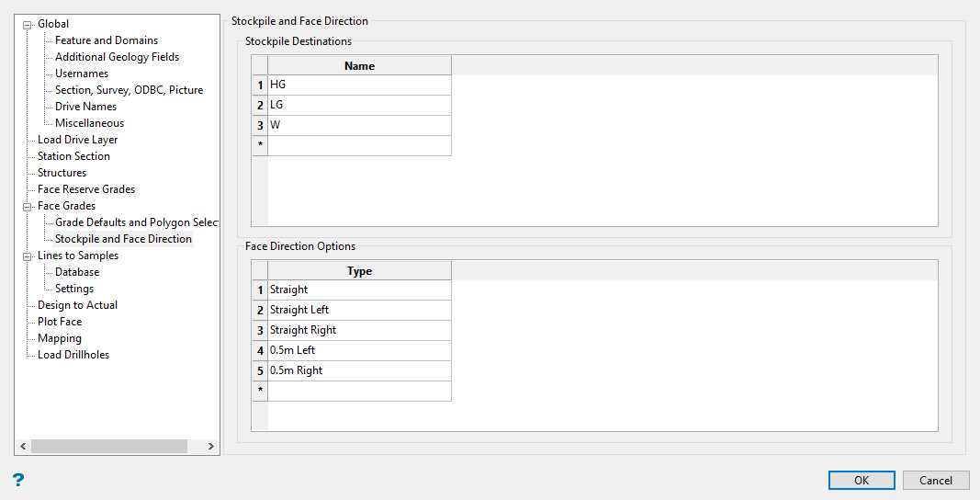The width and height of the screenshot is (980, 500).
Task: Collapse the Lines to Samples node
Action: click(28, 256)
